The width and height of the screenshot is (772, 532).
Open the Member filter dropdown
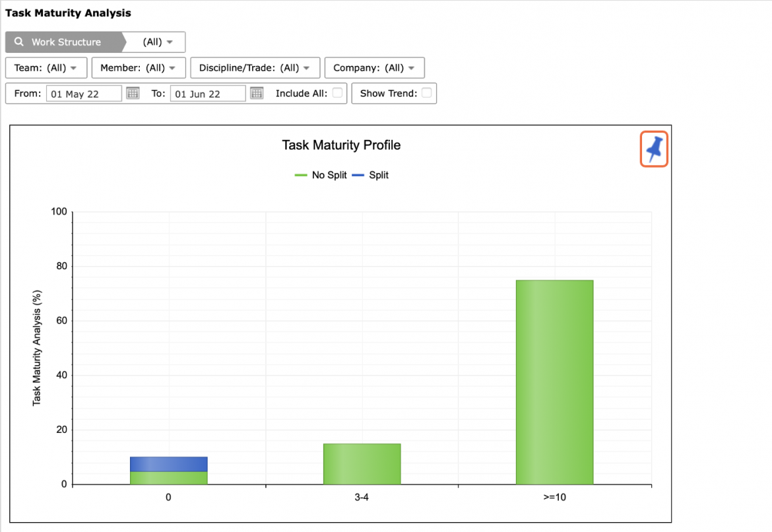(139, 67)
